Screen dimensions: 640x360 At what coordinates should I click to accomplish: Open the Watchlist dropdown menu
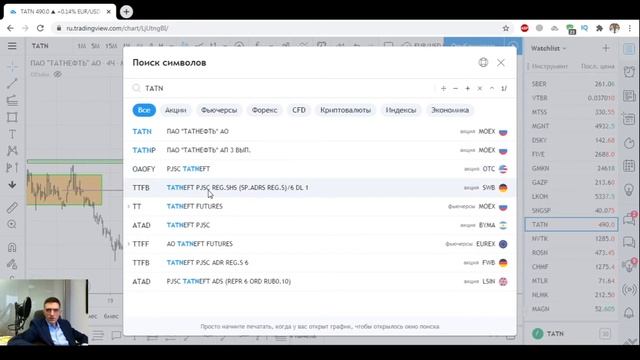[x=549, y=48]
